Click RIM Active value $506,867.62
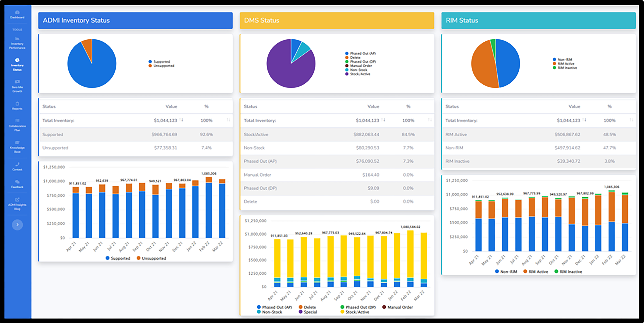644x323 pixels. point(567,135)
